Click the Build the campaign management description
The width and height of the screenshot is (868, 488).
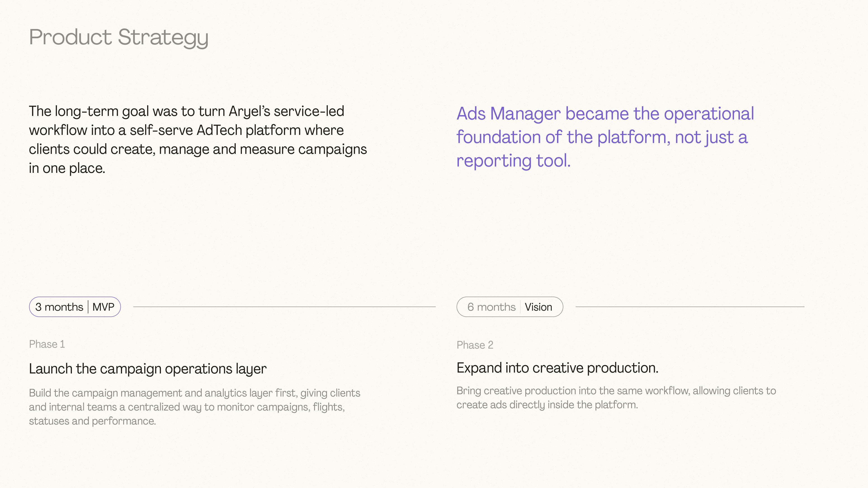(194, 407)
